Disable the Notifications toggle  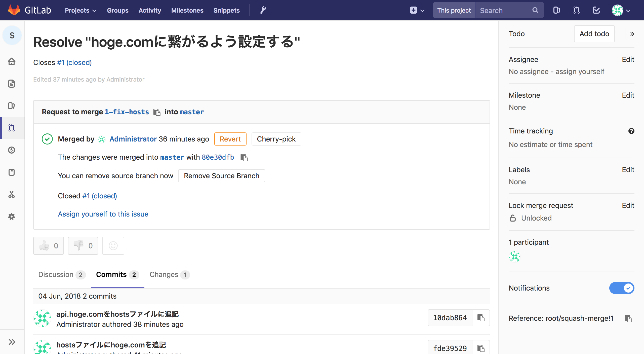pos(622,288)
